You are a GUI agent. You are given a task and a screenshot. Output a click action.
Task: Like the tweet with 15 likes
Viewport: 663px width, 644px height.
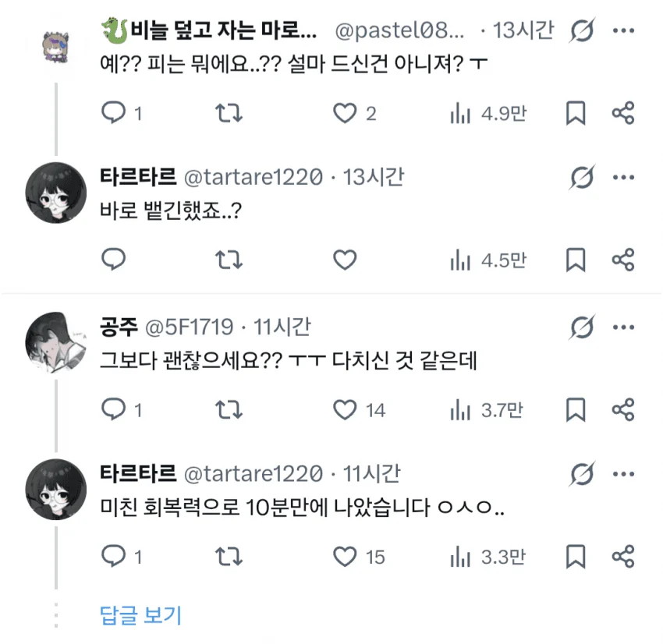pyautogui.click(x=359, y=557)
